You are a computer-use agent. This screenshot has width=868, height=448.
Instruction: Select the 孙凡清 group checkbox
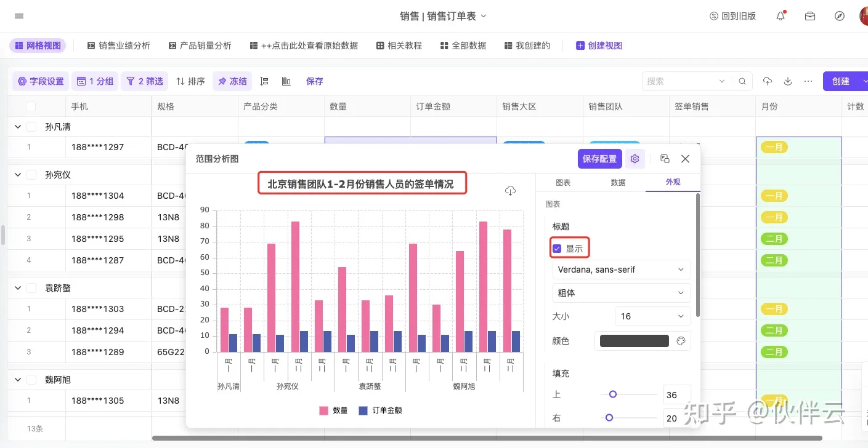pyautogui.click(x=31, y=127)
